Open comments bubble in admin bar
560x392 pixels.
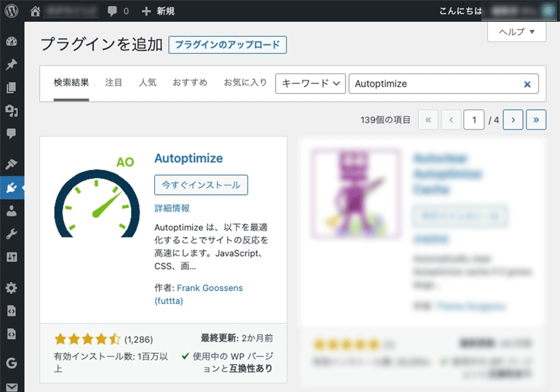(113, 11)
